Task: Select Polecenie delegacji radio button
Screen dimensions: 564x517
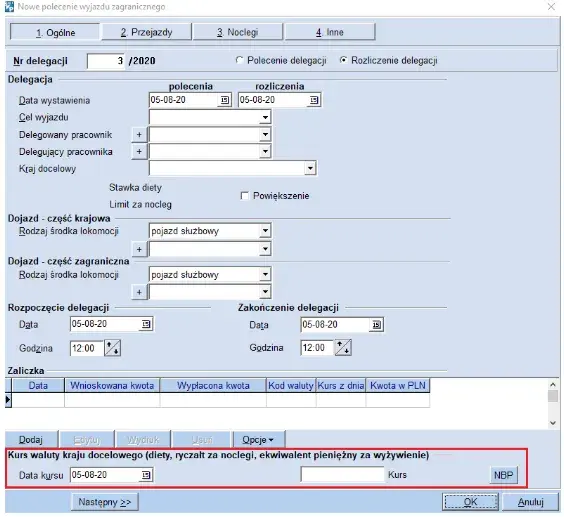Action: click(239, 60)
